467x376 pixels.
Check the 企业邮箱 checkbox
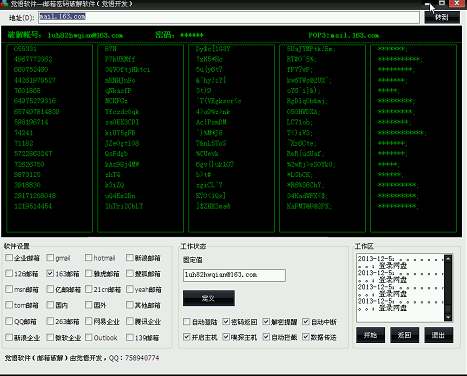[9, 258]
